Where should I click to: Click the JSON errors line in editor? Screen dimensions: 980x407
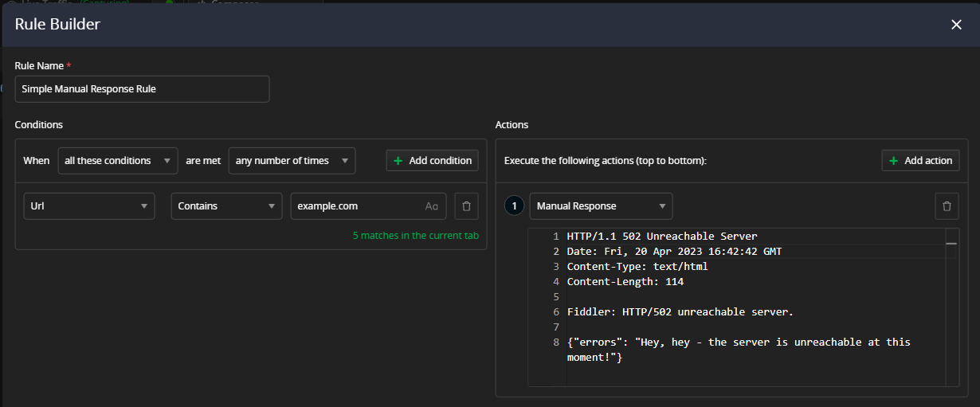[x=739, y=350]
